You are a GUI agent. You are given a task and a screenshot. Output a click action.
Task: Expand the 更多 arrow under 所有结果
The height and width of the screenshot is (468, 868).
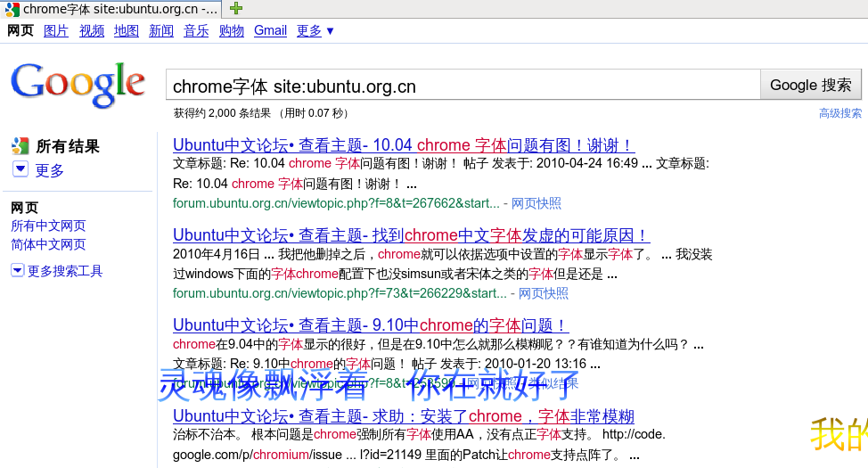(20, 169)
